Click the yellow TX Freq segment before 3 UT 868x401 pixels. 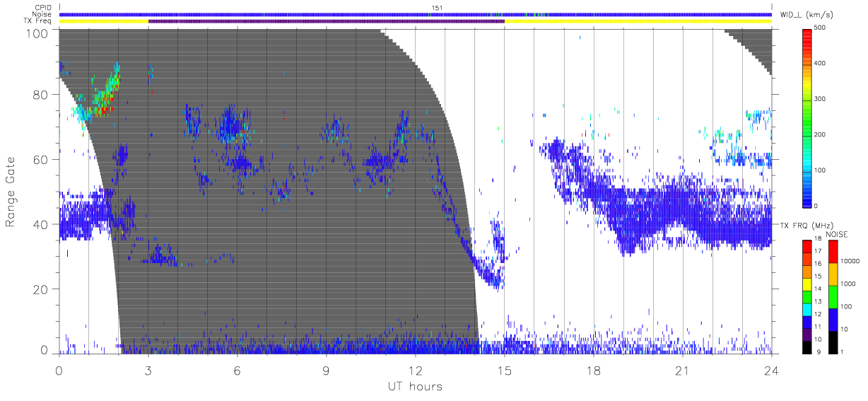tap(104, 21)
